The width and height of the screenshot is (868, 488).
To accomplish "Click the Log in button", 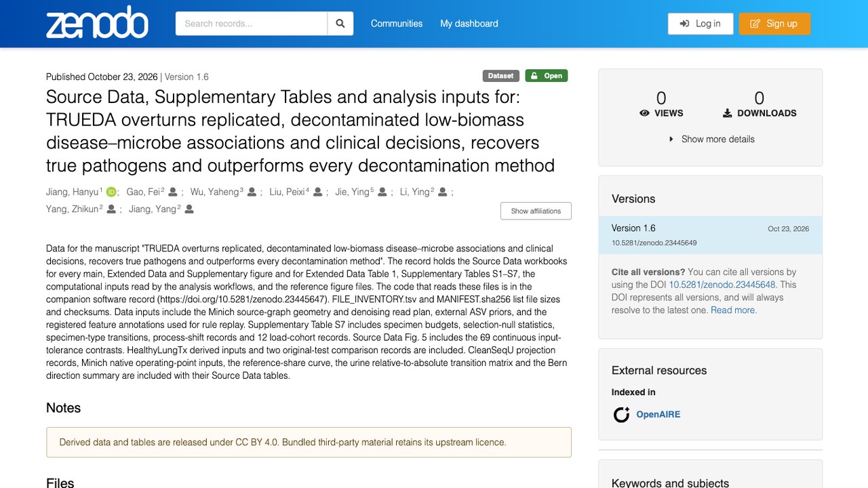I will (701, 24).
